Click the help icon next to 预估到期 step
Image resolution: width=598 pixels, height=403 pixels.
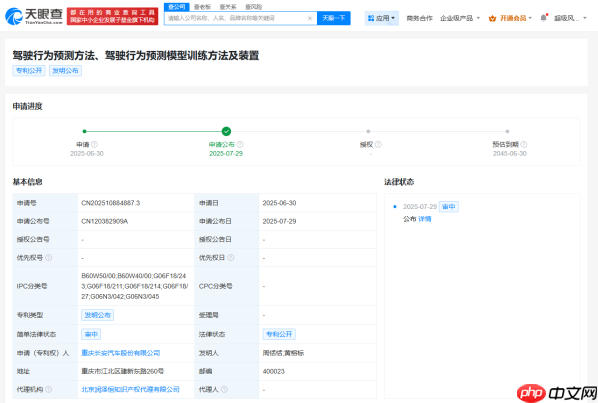pyautogui.click(x=524, y=145)
